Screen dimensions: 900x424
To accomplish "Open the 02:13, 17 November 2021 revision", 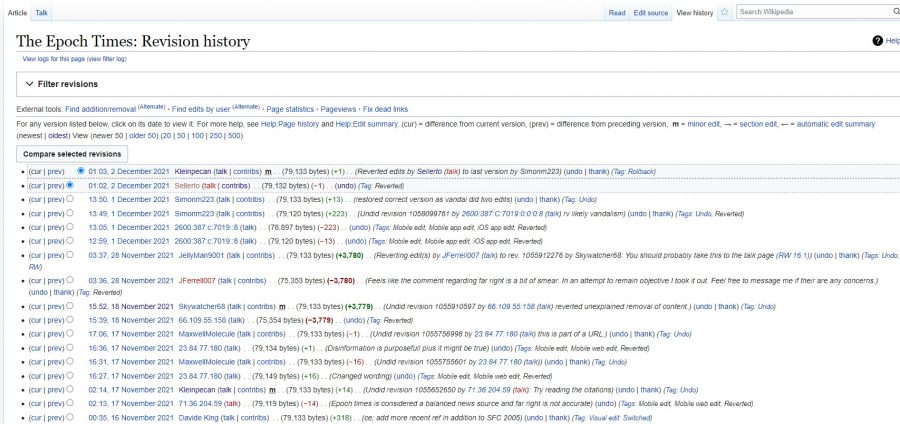I will pos(129,403).
